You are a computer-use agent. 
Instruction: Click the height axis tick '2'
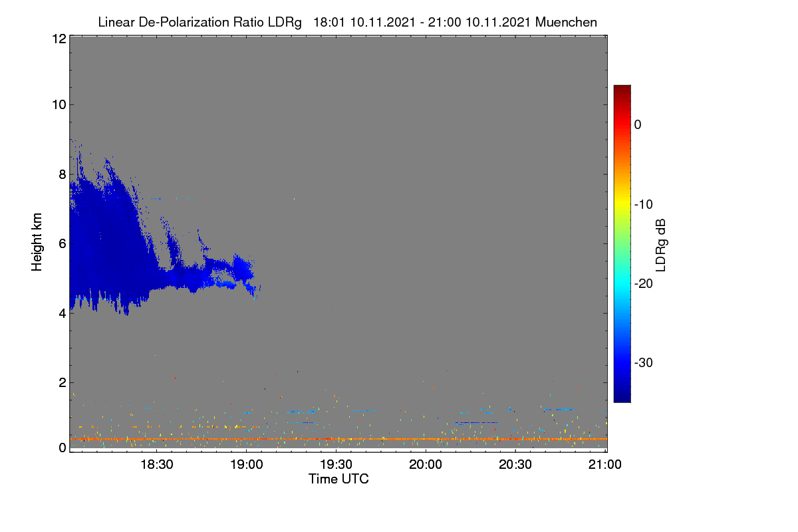(61, 382)
